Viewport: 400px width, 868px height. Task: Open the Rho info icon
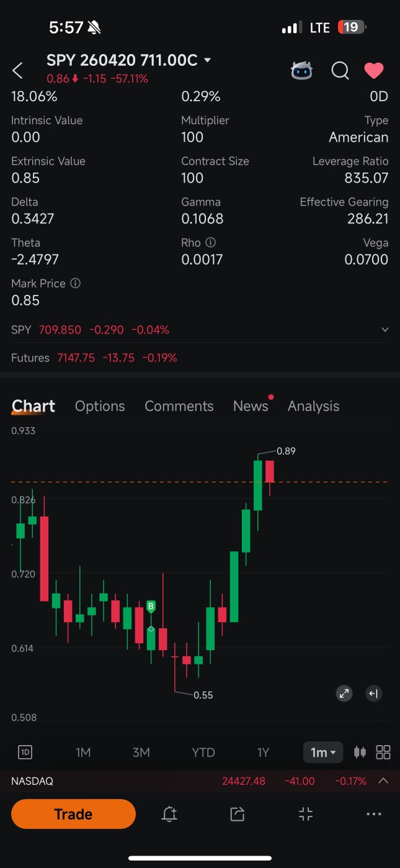pyautogui.click(x=210, y=243)
